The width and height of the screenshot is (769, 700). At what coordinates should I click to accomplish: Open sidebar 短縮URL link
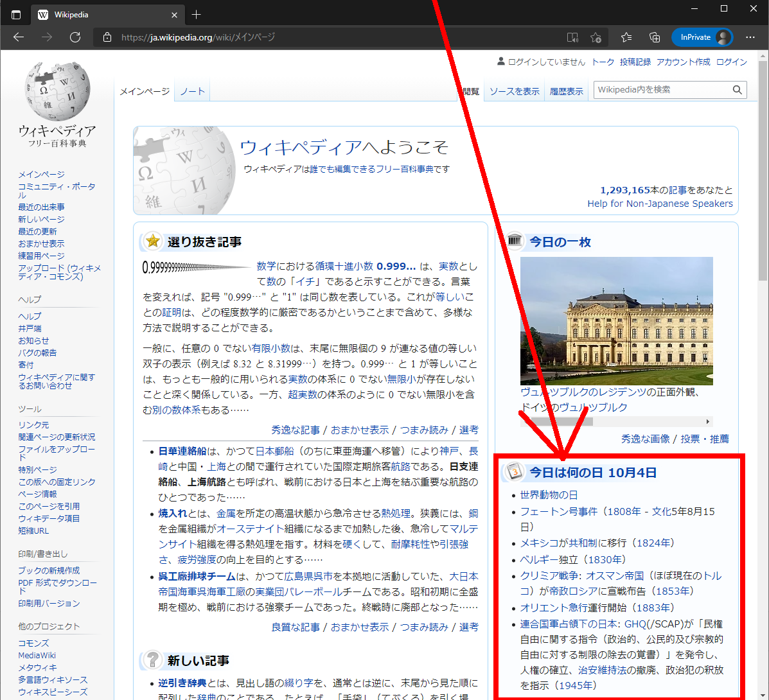[33, 530]
